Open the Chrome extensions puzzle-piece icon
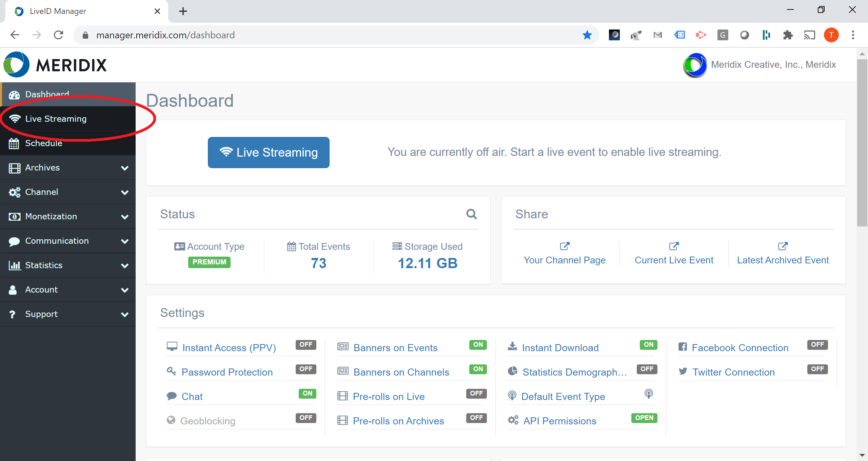The image size is (868, 461). point(788,35)
